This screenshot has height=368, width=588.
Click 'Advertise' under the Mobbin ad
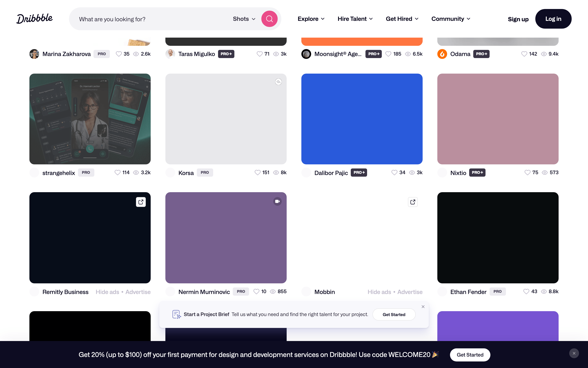[x=410, y=292]
